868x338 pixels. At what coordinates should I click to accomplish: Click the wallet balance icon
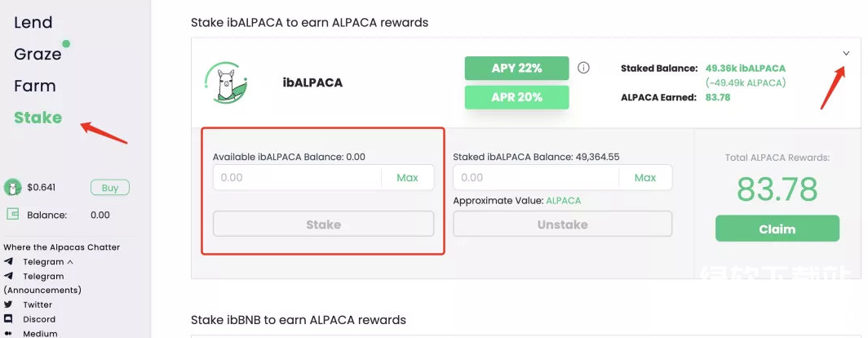click(x=12, y=215)
